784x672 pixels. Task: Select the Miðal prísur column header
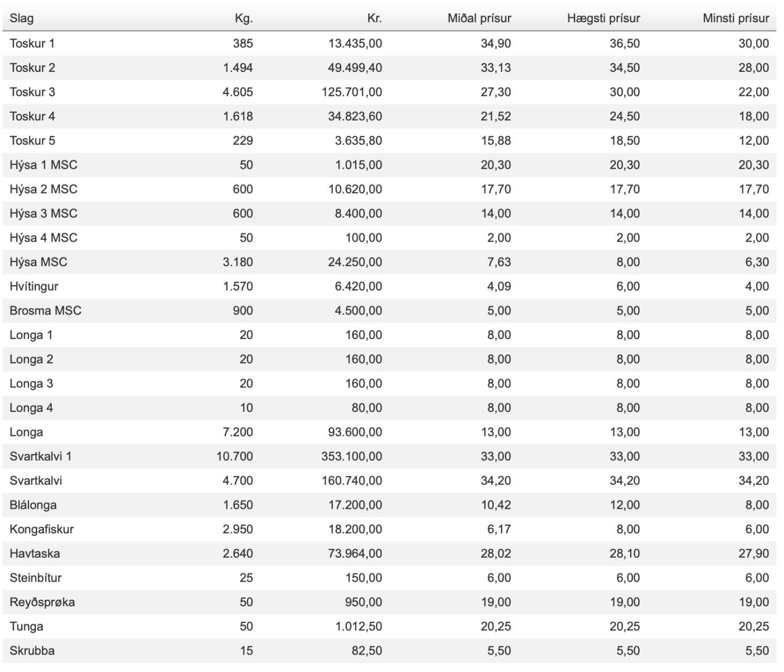[479, 19]
